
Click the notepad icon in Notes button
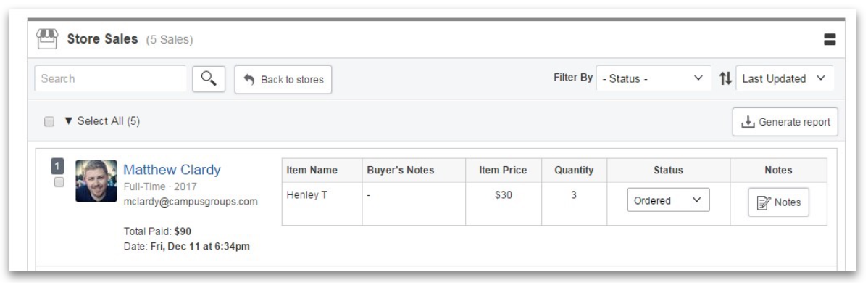(764, 203)
